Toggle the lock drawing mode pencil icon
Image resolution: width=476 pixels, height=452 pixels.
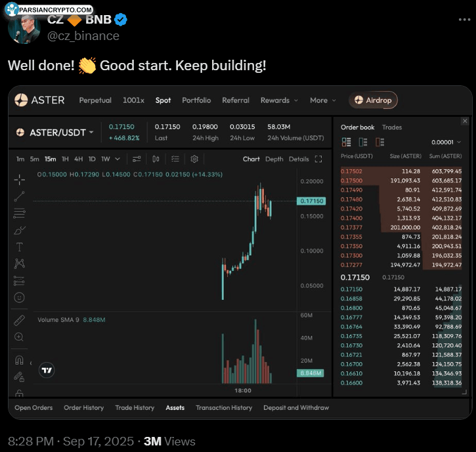pyautogui.click(x=20, y=377)
